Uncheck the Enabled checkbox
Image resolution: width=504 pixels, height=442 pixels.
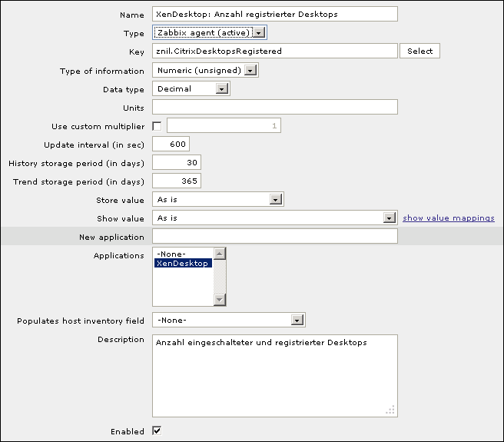click(x=157, y=431)
